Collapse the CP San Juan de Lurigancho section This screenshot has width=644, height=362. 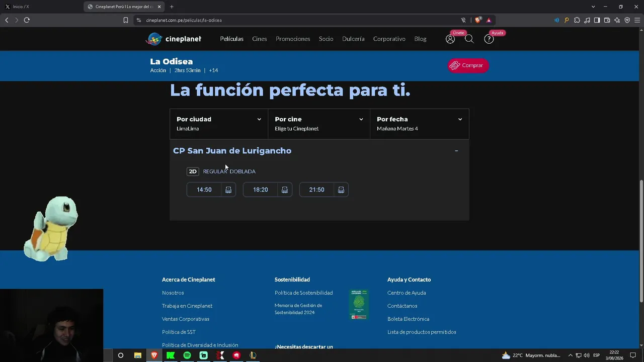[x=456, y=151]
